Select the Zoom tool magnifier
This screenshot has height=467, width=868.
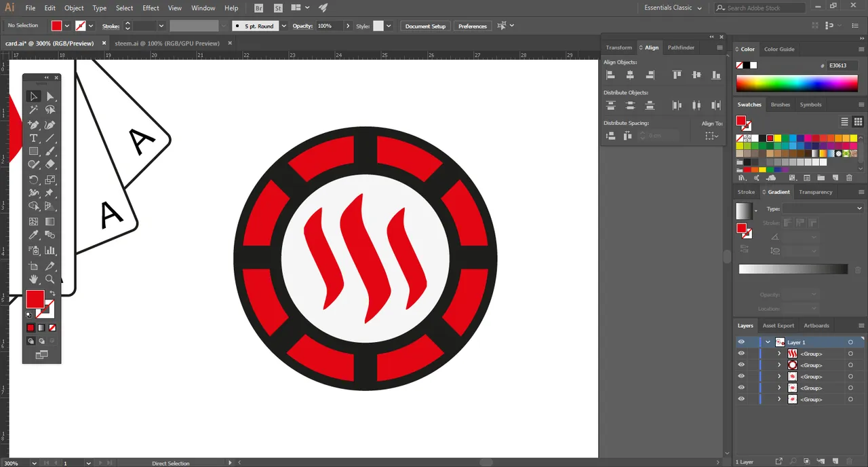[x=50, y=279]
